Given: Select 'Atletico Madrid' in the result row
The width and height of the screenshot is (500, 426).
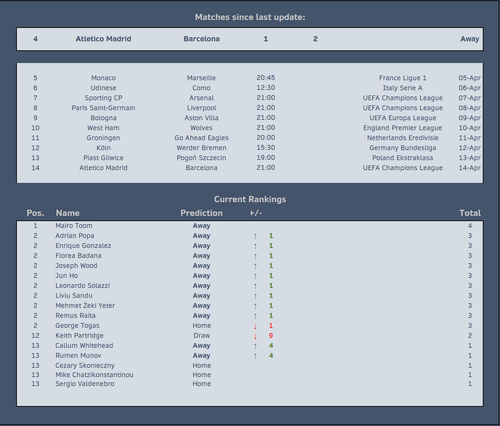Looking at the screenshot, I should (x=103, y=39).
